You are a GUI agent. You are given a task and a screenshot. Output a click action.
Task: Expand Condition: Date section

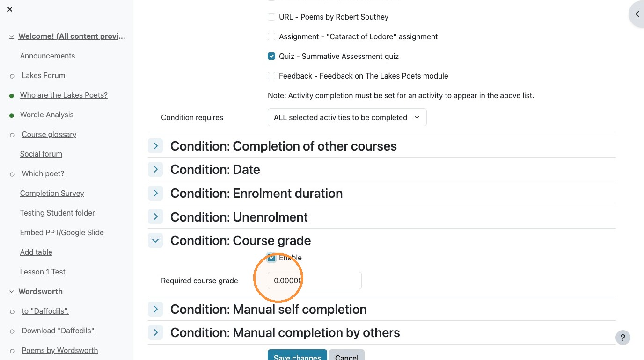click(x=155, y=169)
